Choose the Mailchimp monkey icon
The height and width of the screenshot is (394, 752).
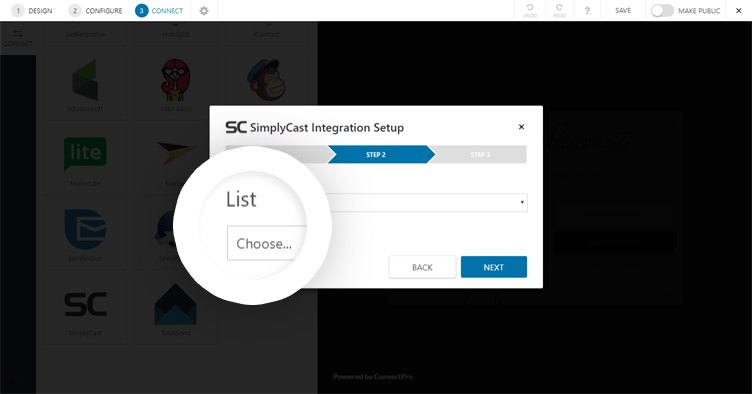coord(267,80)
